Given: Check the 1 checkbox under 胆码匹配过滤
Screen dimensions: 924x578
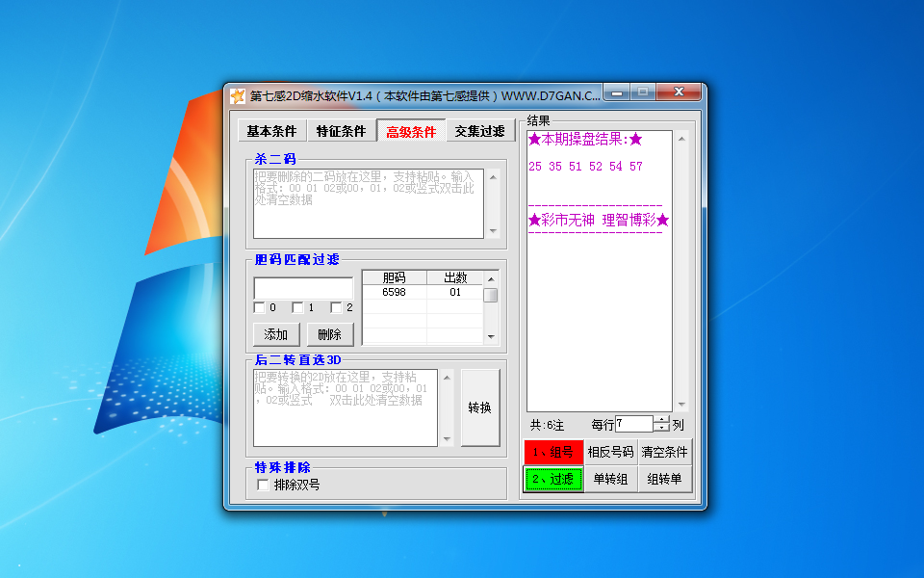Looking at the screenshot, I should pos(297,307).
